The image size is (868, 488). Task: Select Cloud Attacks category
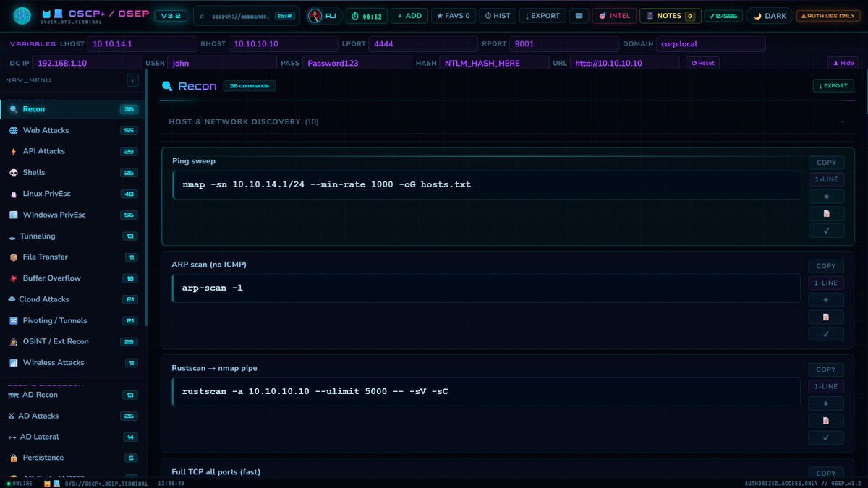72,299
